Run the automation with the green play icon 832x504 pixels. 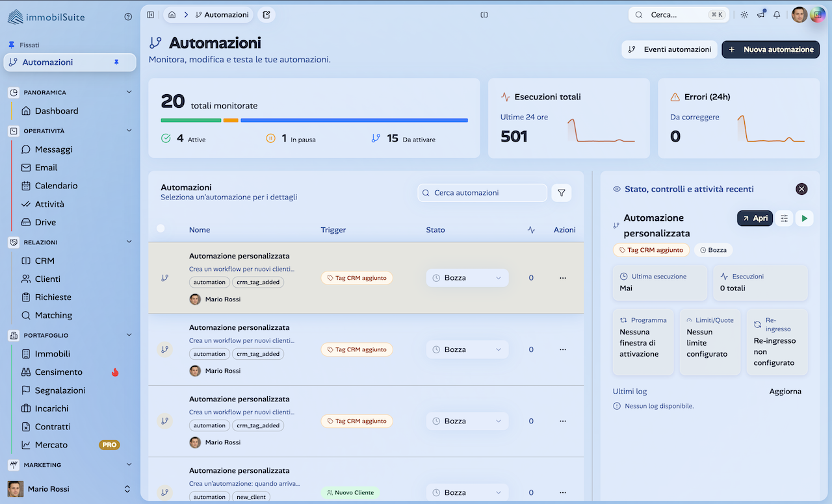tap(804, 218)
